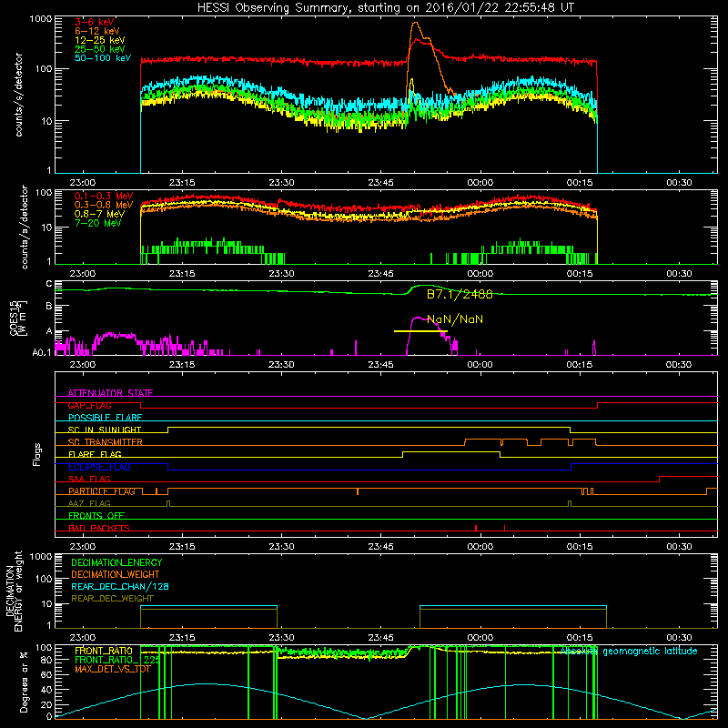Click the 0.8-7 MeV legend label
The width and height of the screenshot is (728, 728).
(x=100, y=214)
